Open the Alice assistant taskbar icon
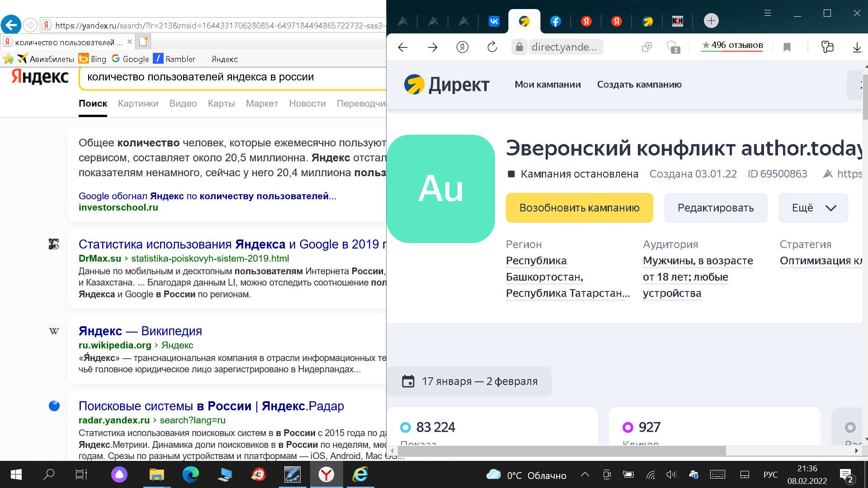This screenshot has height=488, width=868. click(x=119, y=474)
